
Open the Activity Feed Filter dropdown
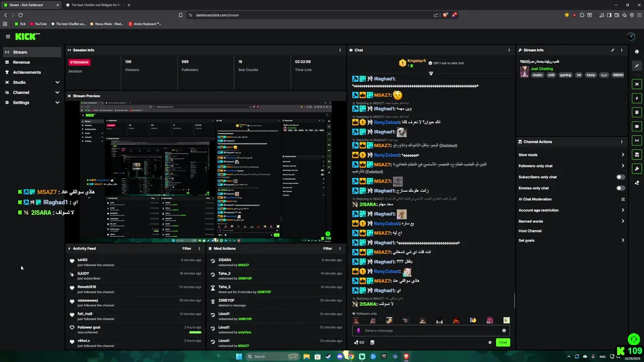click(x=187, y=248)
